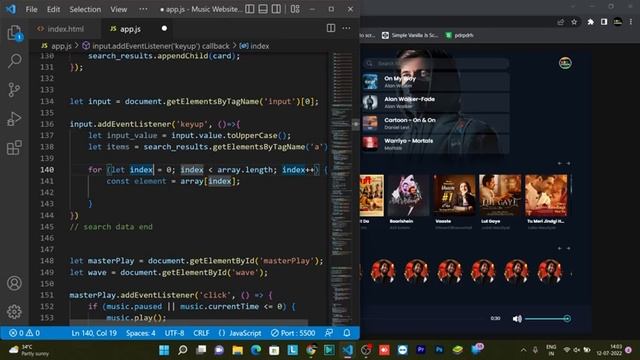The width and height of the screenshot is (640, 360).
Task: Click the '// search data end' comment
Action: tap(111, 227)
